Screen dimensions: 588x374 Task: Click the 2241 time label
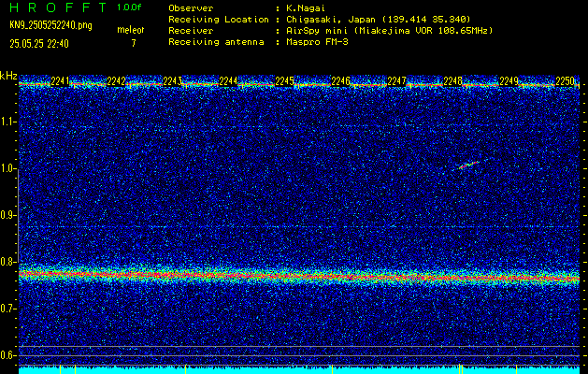(61, 81)
